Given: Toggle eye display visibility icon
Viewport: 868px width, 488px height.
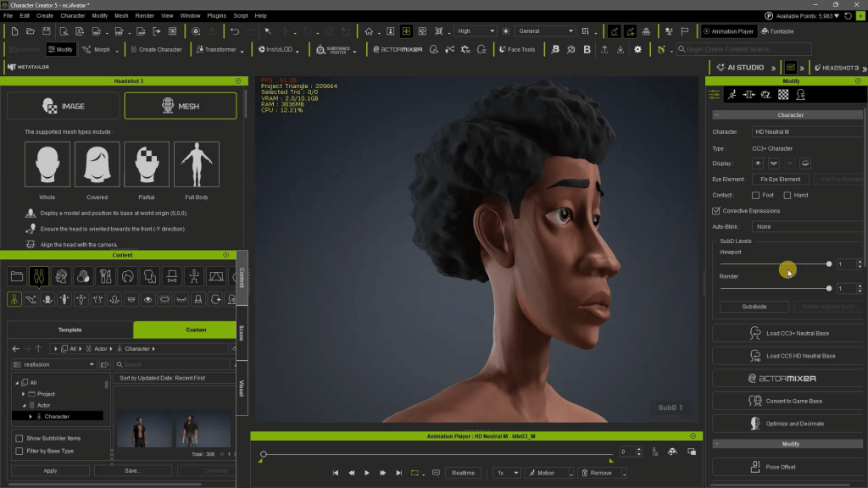Looking at the screenshot, I should click(758, 164).
